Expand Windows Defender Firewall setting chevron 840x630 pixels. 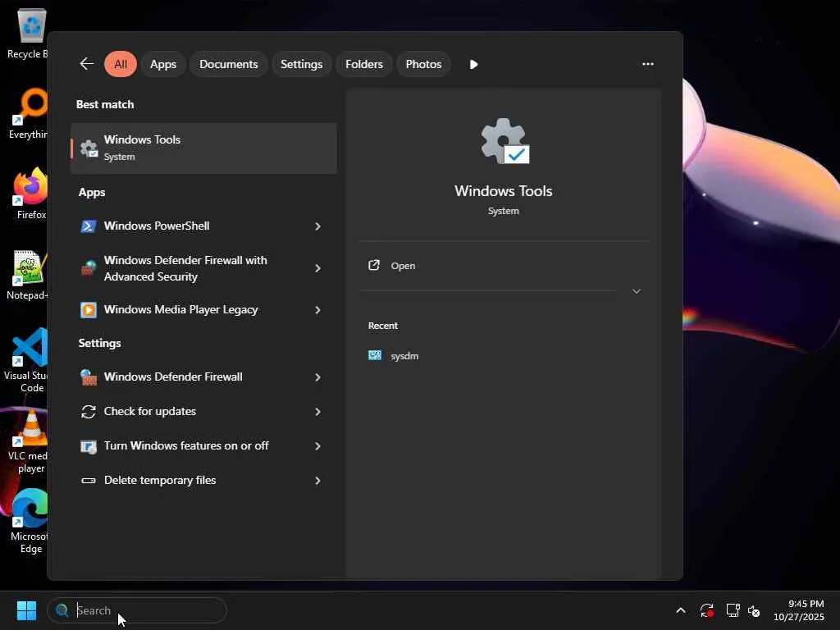[317, 377]
